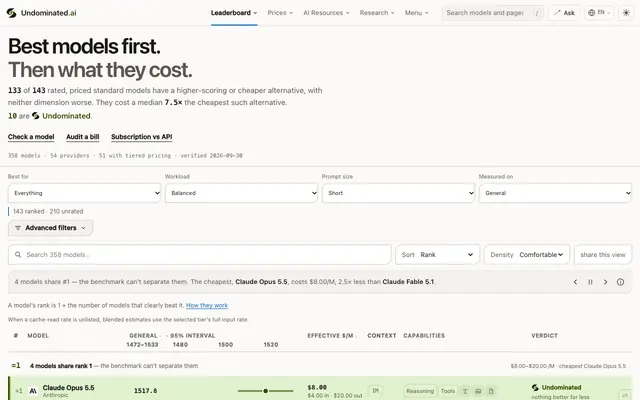Click the compare arrows icon on Claude Opus 5.5 row
This screenshot has height=400, width=640.
pyautogui.click(x=624, y=394)
